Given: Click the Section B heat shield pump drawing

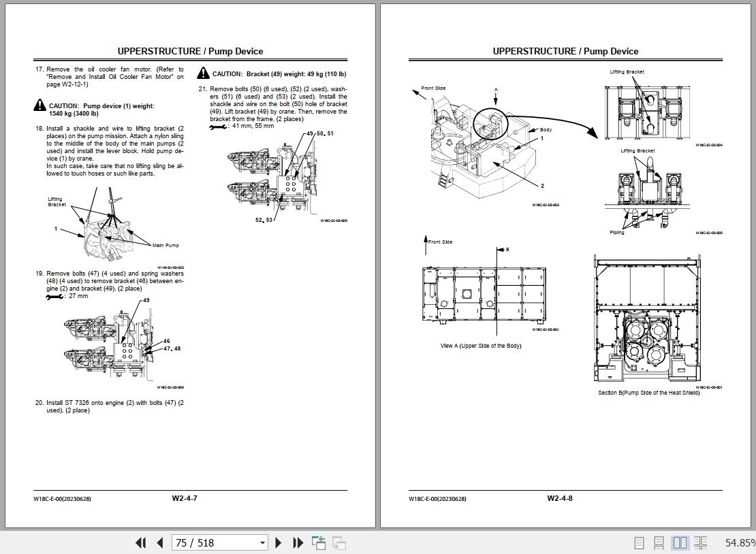Looking at the screenshot, I should pos(648,319).
